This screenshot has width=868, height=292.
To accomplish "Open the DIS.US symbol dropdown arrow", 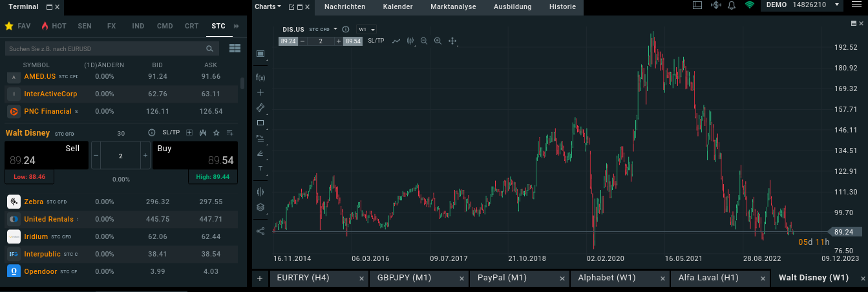I will tap(335, 29).
